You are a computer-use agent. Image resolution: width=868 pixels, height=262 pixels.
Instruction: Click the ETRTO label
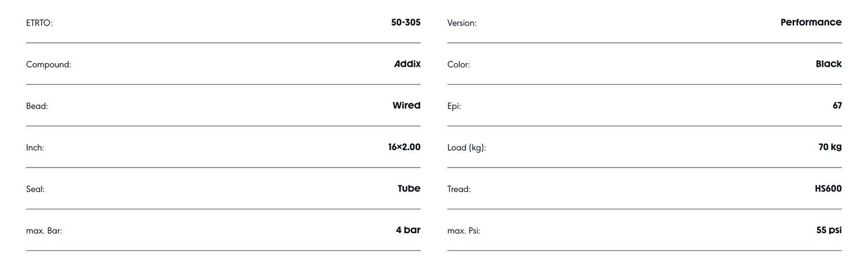point(39,23)
